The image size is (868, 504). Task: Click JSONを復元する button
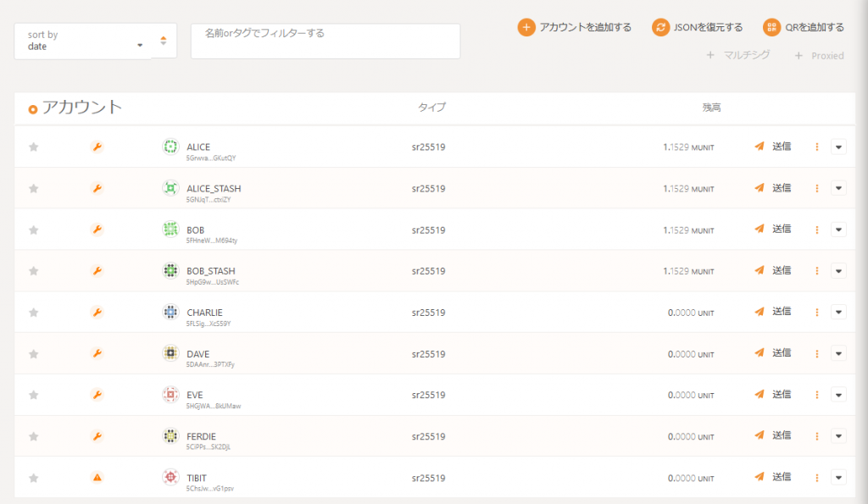click(x=697, y=27)
